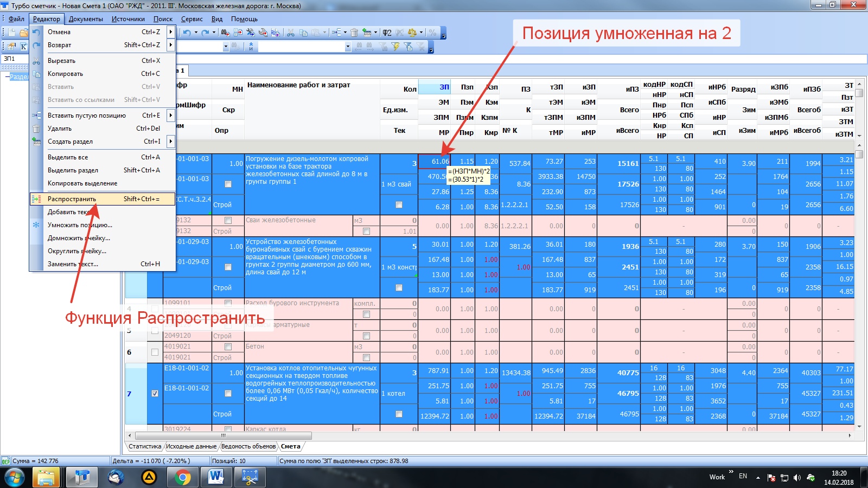Click the two-documents transfer toolbar icon
The height and width of the screenshot is (488, 868).
point(238,33)
